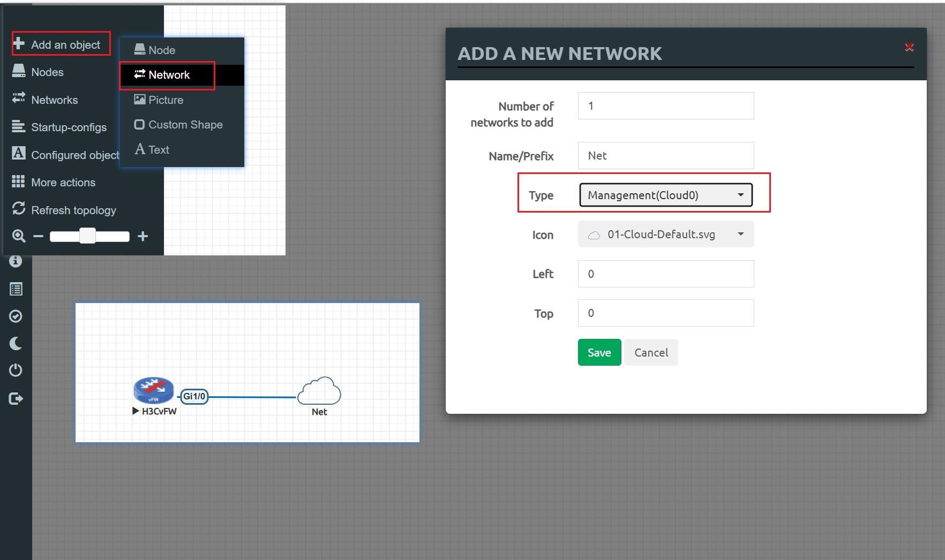
Task: Open the Type dropdown Management(Cloud0)
Action: tap(666, 195)
